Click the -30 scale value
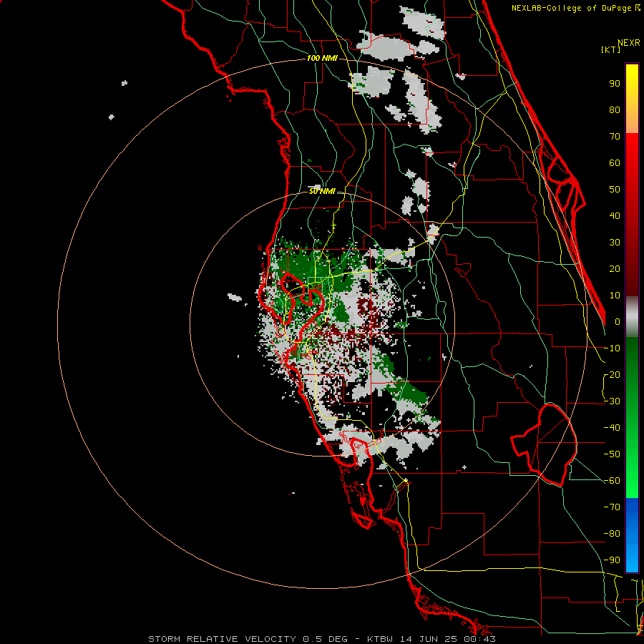Viewport: 644px width, 644px height. click(x=612, y=401)
